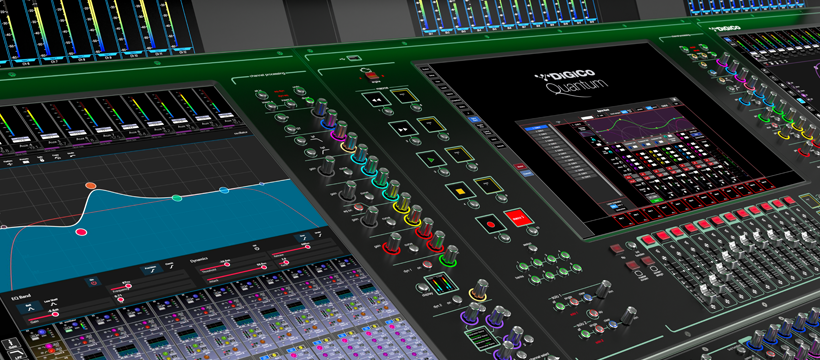Select the blue highlighted list item on center screen
This screenshot has width=820, height=360.
pyautogui.click(x=538, y=128)
